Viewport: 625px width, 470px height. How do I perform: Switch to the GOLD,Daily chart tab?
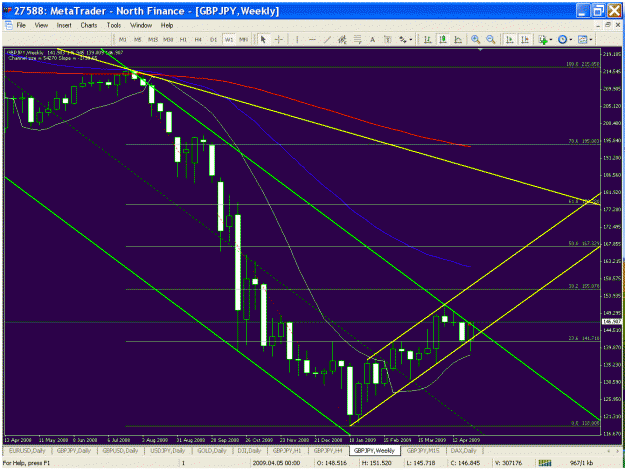[212, 450]
